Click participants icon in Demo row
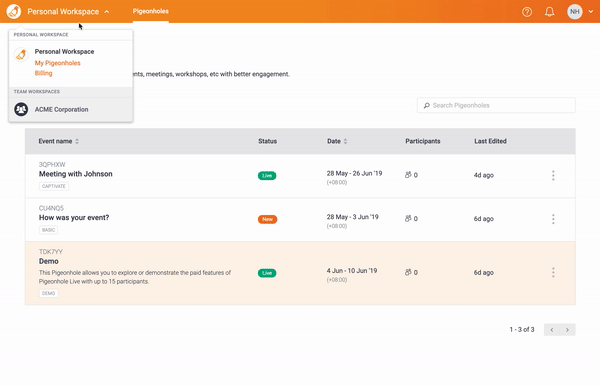Screen dimensions: 600x385 [x=408, y=272]
